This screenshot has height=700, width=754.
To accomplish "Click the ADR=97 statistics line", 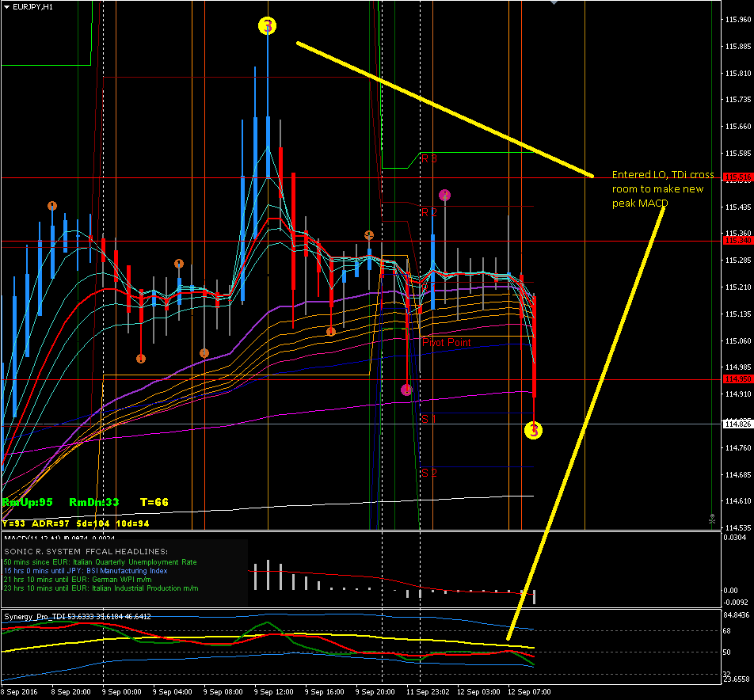I will coord(75,523).
